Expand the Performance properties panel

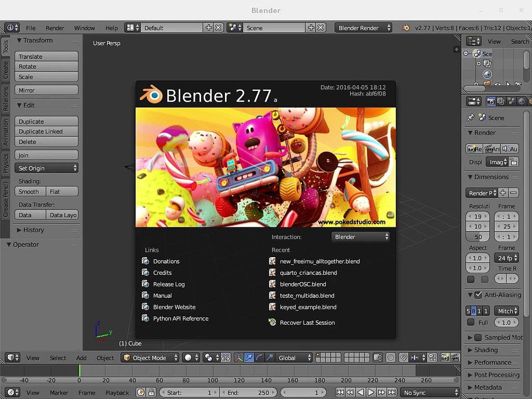[x=470, y=362]
